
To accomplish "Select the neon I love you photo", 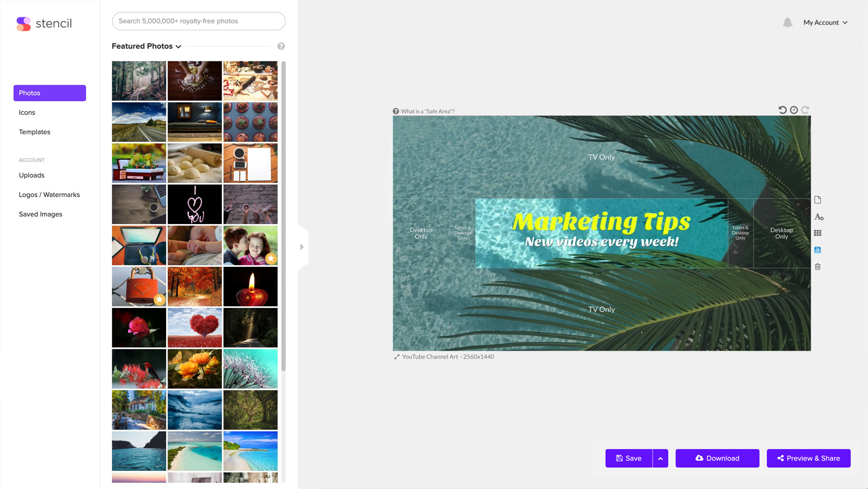I will click(195, 204).
